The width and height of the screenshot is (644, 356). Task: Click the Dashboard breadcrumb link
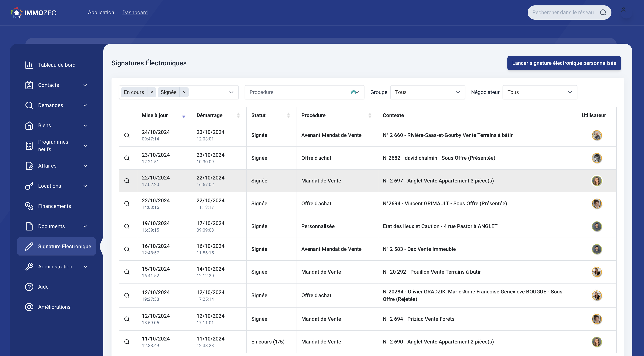pos(135,13)
